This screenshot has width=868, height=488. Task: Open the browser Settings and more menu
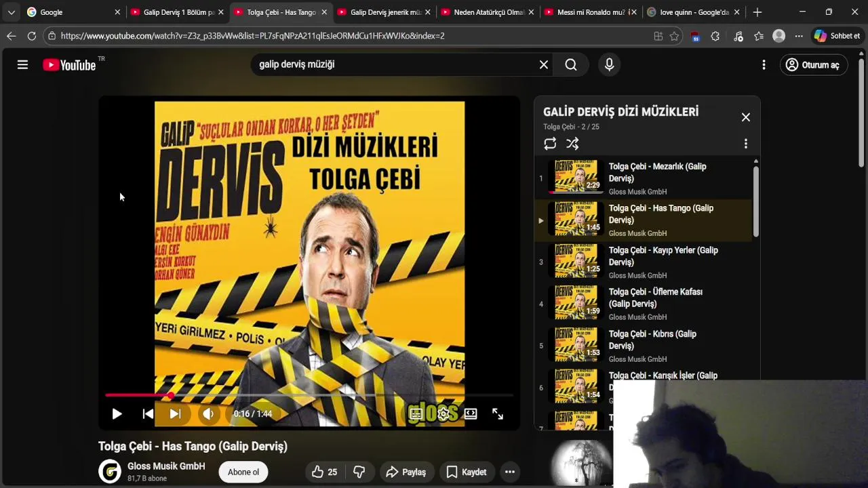799,36
